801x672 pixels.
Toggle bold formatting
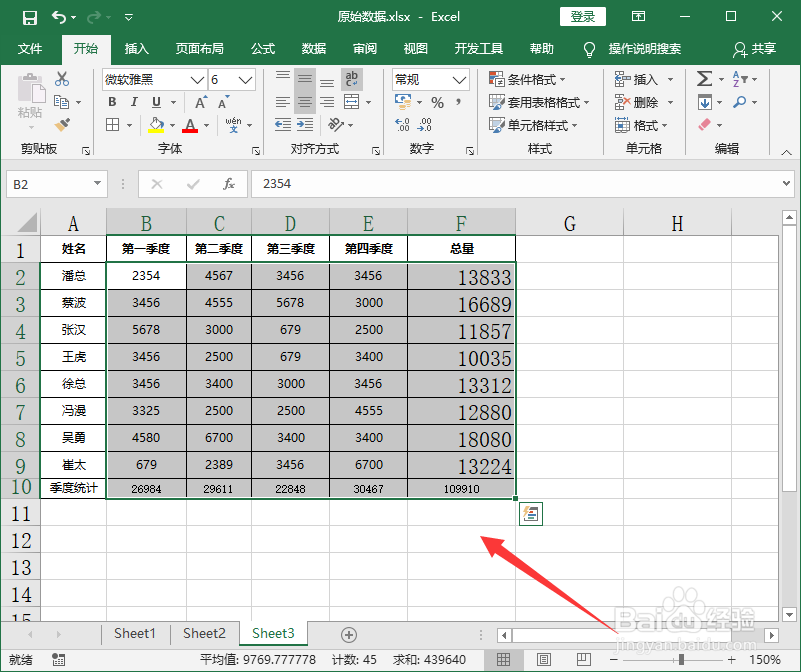pyautogui.click(x=112, y=102)
